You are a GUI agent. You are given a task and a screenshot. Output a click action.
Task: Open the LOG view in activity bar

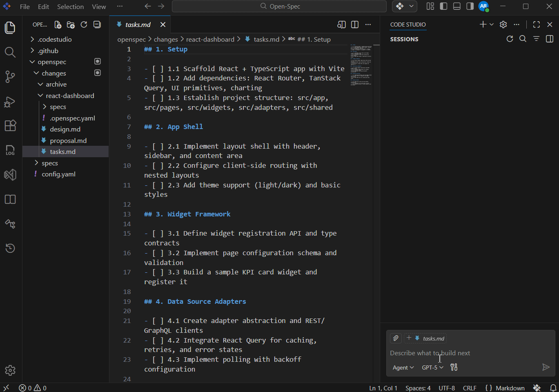pos(10,150)
